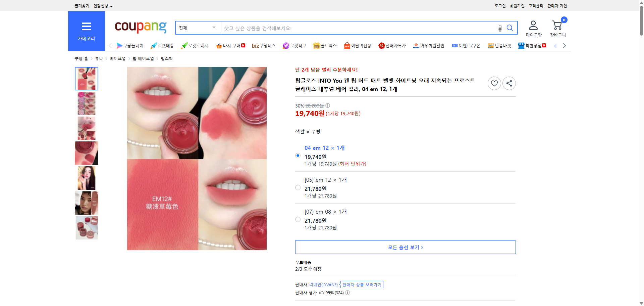Image resolution: width=644 pixels, height=306 pixels.
Task: Click right arrow of category navigation bar
Action: click(x=565, y=45)
